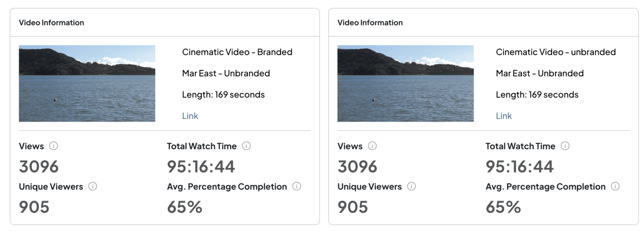Click the 'Unique Viewers' label in Branded card
Image resolution: width=644 pixels, height=233 pixels.
click(x=51, y=187)
